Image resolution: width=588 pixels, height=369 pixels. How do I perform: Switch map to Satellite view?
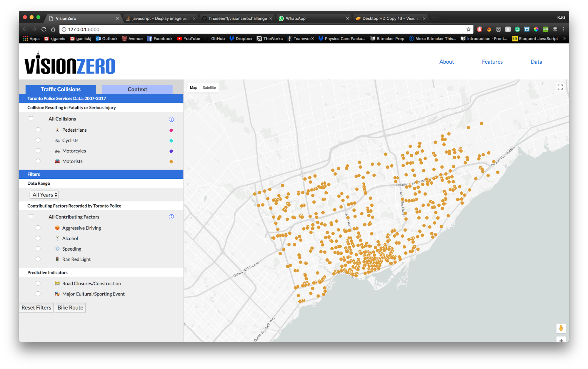(x=209, y=87)
